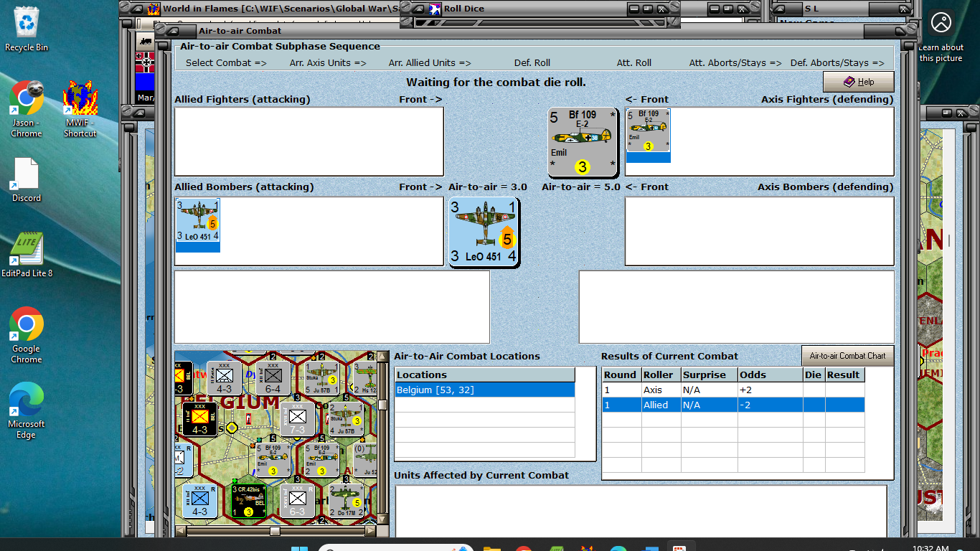Image resolution: width=980 pixels, height=551 pixels.
Task: Click the 'Def. Roll' sequence step
Action: point(532,62)
